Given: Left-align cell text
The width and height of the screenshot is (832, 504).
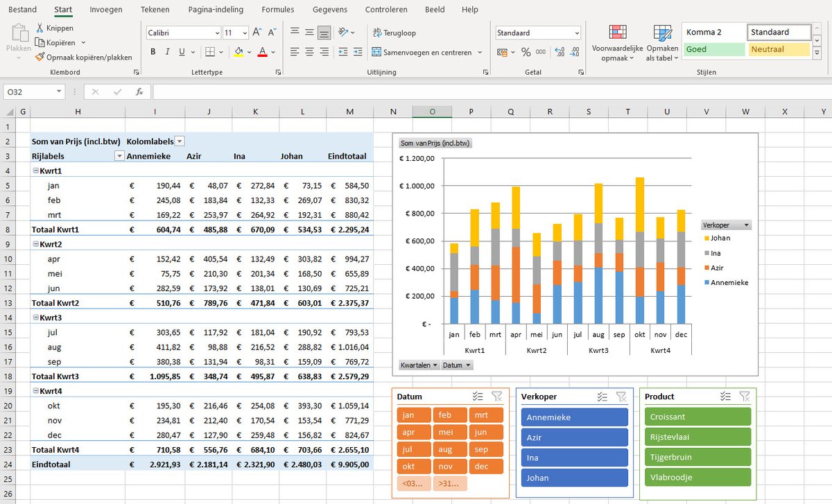Looking at the screenshot, I should click(x=294, y=52).
